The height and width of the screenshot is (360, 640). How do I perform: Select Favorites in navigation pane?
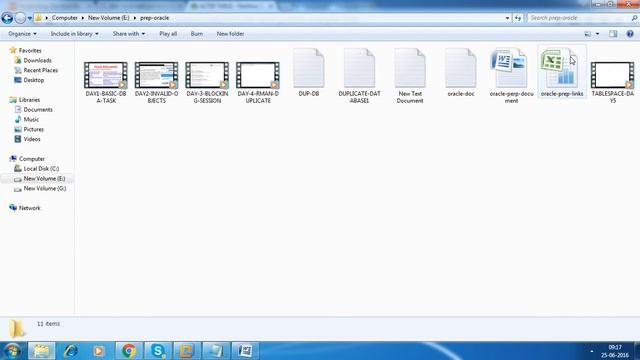30,51
